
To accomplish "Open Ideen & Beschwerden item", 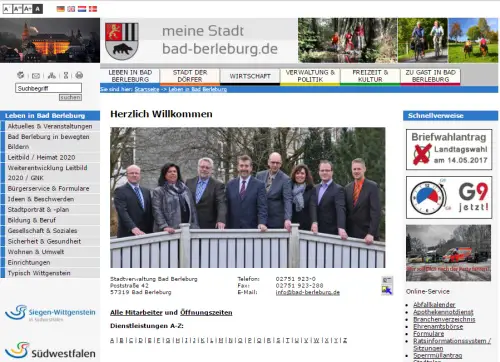I will click(50, 199).
